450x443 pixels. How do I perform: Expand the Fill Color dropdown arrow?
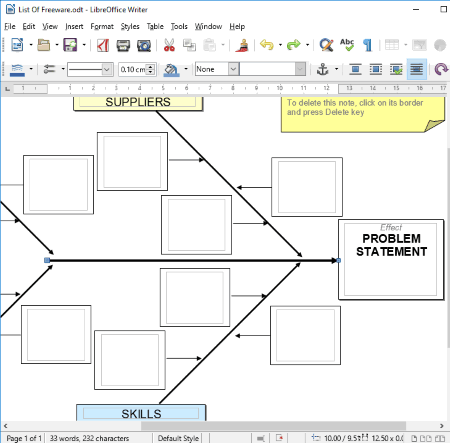(x=186, y=69)
